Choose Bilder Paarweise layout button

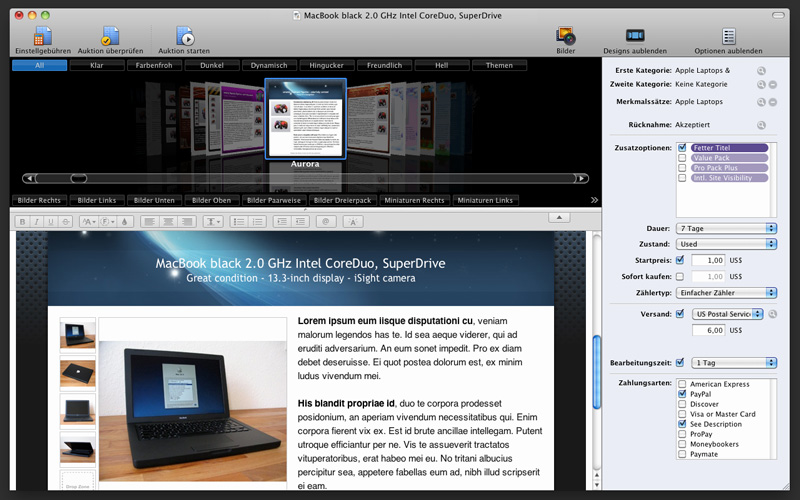pyautogui.click(x=274, y=201)
